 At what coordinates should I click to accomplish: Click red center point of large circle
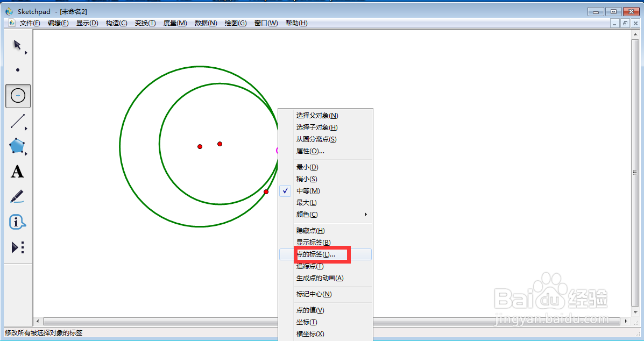point(200,146)
